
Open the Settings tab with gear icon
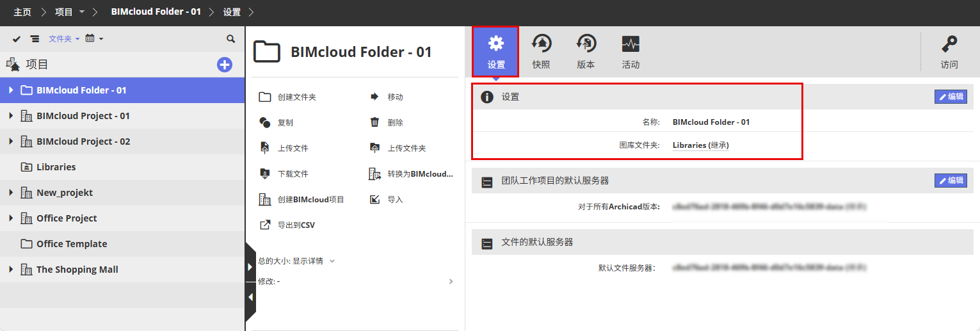click(x=495, y=52)
